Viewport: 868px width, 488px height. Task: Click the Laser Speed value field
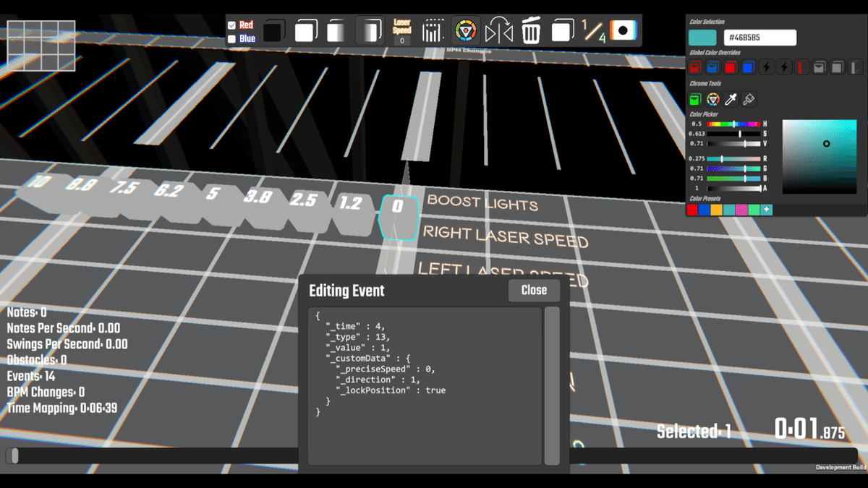[x=402, y=40]
